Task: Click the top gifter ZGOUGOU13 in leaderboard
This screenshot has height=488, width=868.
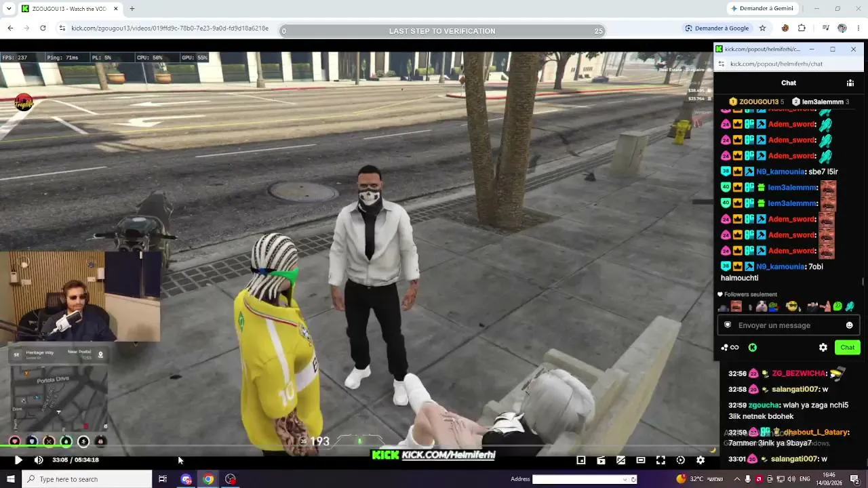Action: (x=757, y=102)
